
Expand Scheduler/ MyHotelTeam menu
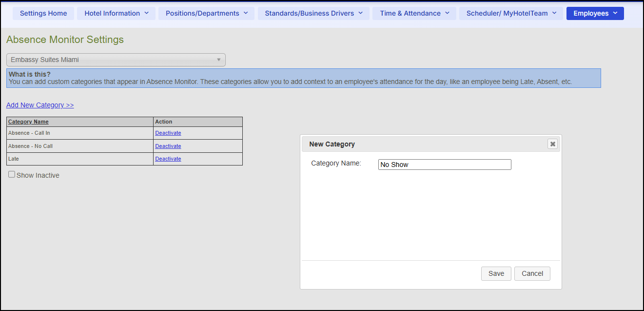coord(511,13)
